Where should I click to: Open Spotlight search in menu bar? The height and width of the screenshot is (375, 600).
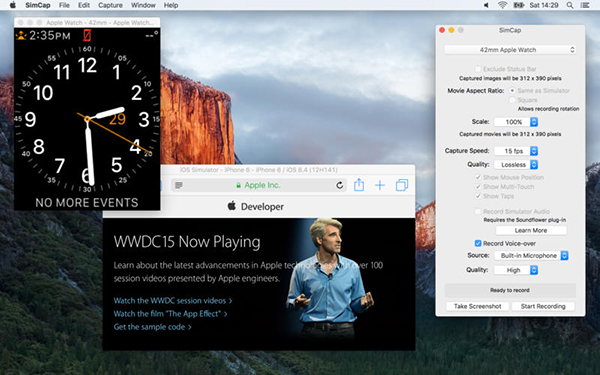(x=570, y=5)
